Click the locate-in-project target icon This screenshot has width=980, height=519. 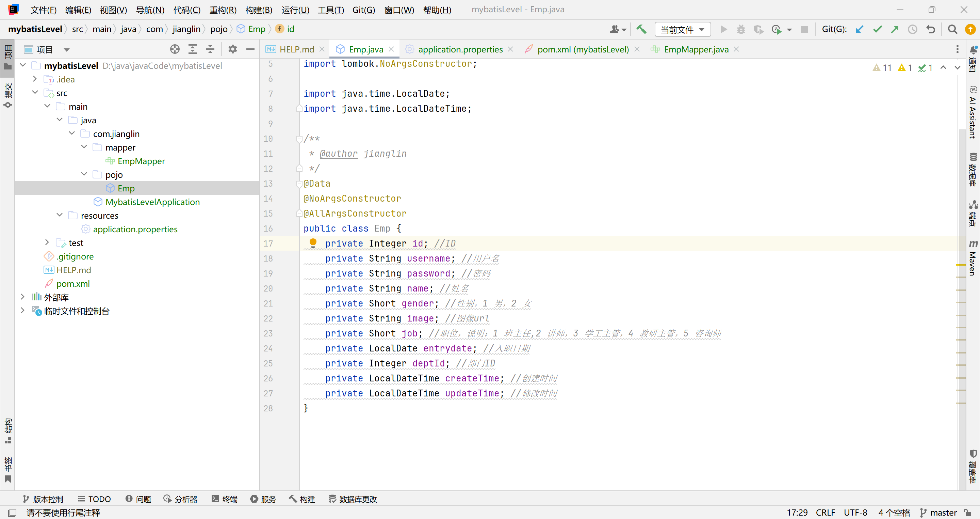coord(175,49)
